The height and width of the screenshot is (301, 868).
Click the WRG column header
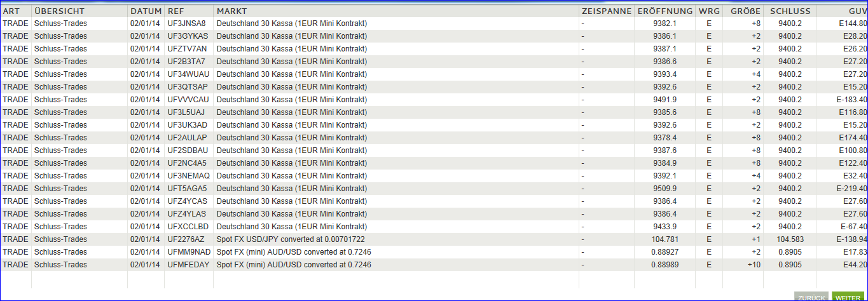coord(709,11)
